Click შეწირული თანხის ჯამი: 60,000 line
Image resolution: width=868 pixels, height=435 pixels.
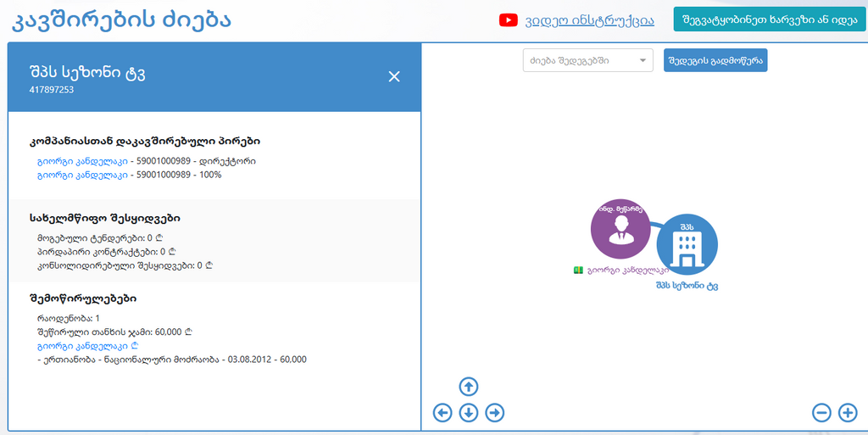pyautogui.click(x=114, y=332)
